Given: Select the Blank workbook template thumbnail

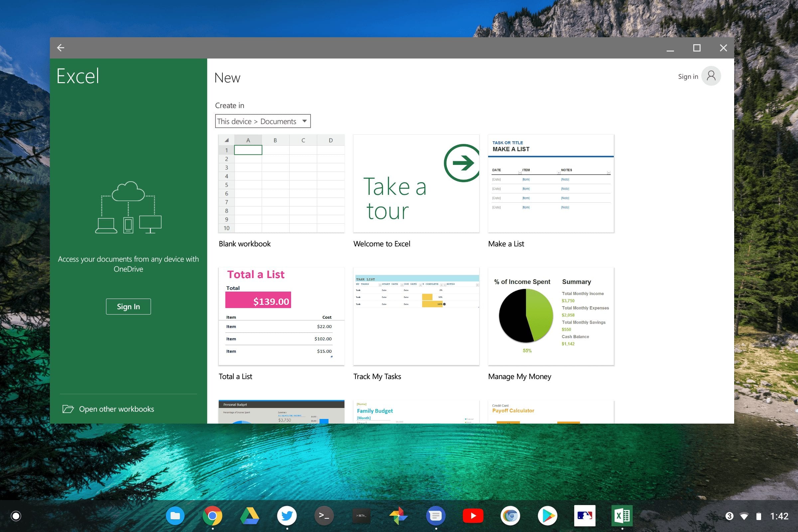Looking at the screenshot, I should (x=281, y=184).
